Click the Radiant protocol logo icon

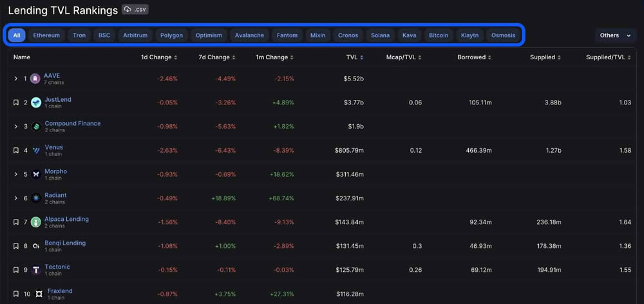(35, 198)
